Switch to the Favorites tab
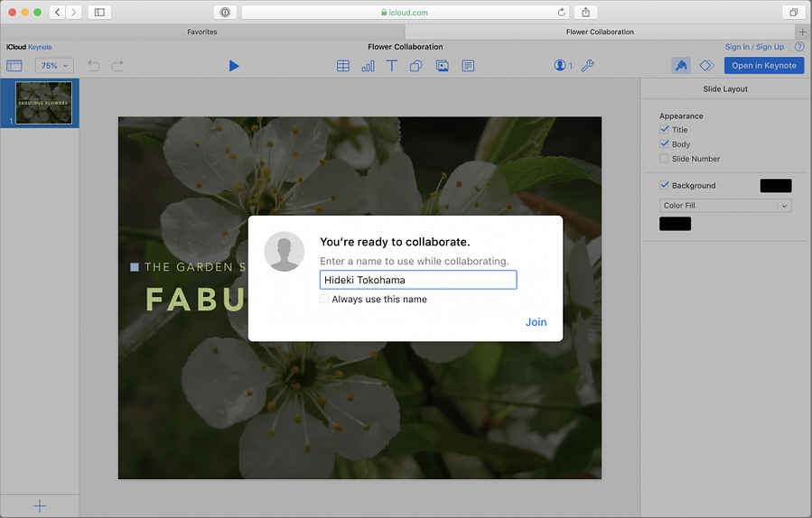The width and height of the screenshot is (812, 518). [x=201, y=32]
